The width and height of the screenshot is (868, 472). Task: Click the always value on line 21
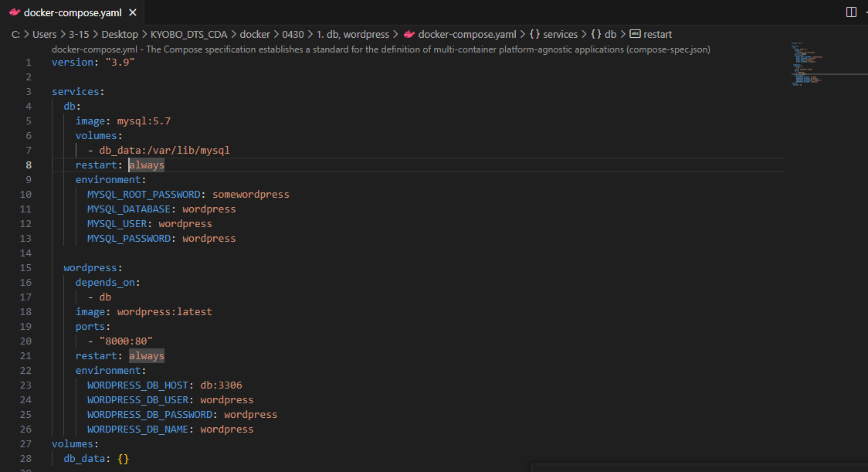pyautogui.click(x=147, y=355)
